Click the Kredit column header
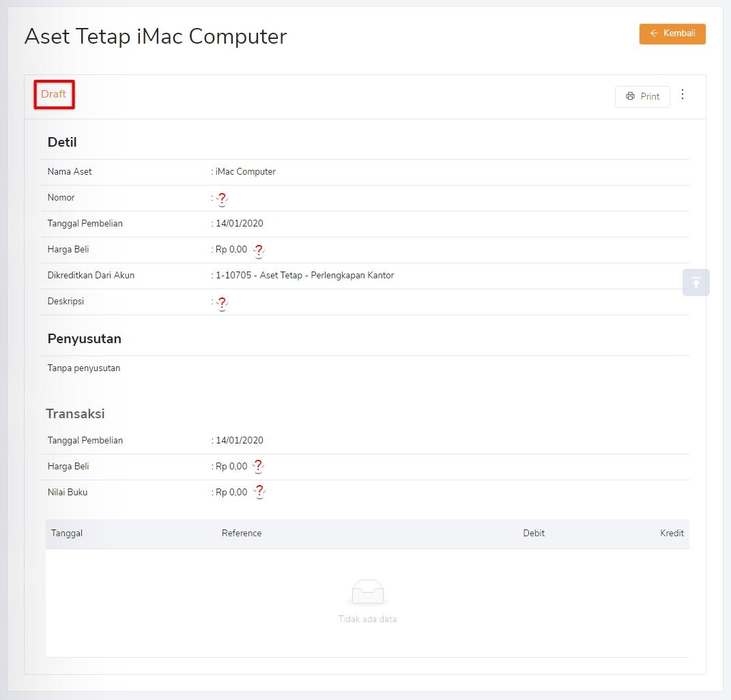The height and width of the screenshot is (700, 731). pyautogui.click(x=672, y=533)
